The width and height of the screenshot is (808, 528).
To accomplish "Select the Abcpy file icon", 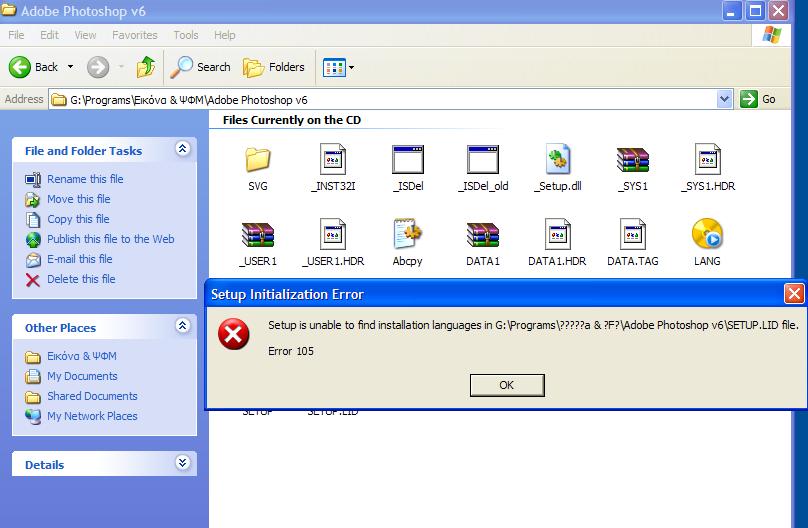I will point(408,234).
